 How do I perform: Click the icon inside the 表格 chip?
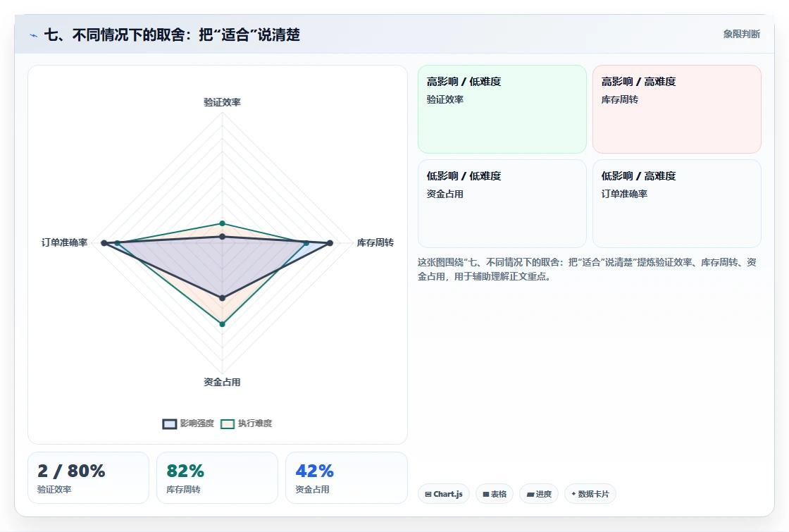pos(486,494)
